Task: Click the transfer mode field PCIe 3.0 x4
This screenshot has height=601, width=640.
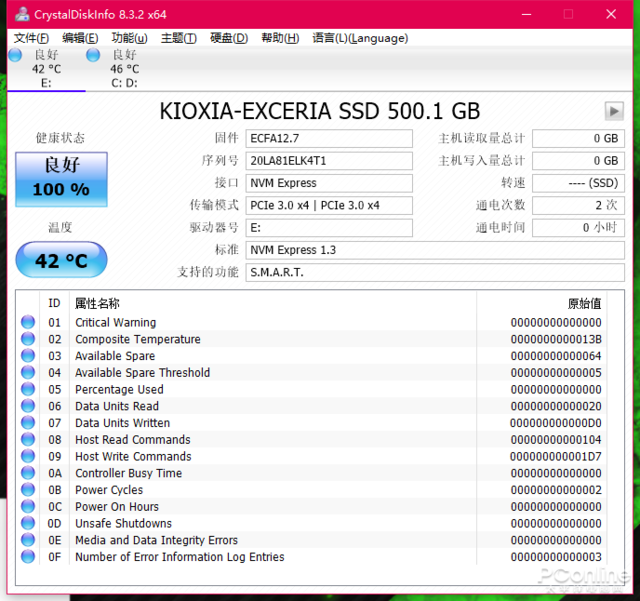Action: [329, 205]
